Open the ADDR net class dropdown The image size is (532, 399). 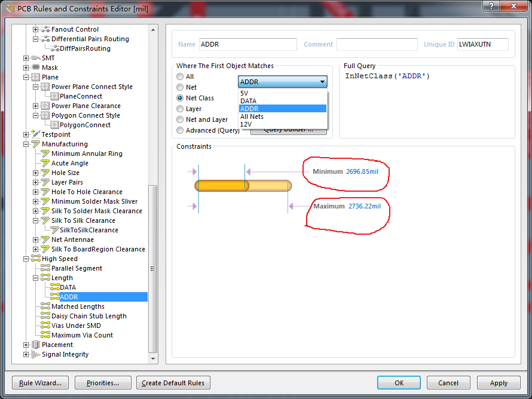point(283,82)
